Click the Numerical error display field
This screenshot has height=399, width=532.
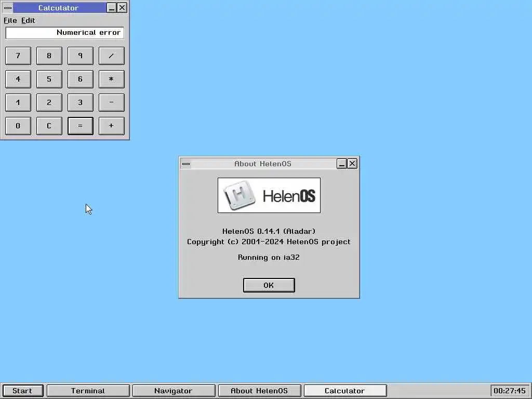tap(65, 33)
